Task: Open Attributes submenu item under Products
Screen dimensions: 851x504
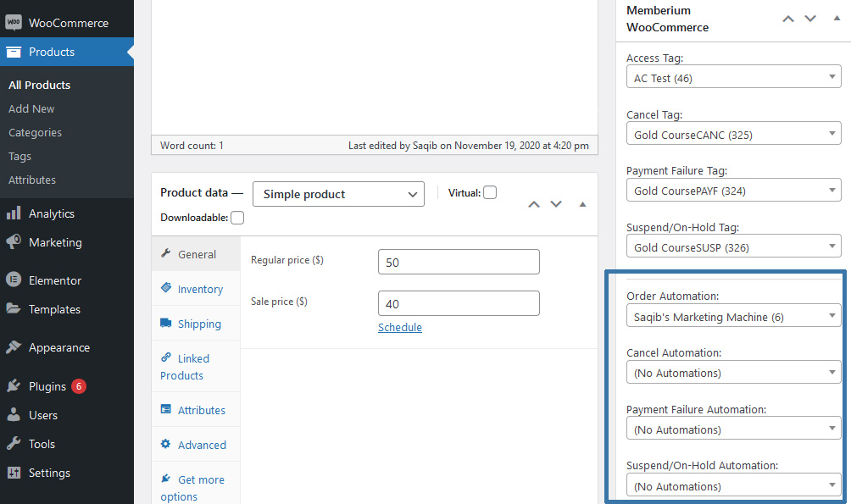Action: pos(32,180)
